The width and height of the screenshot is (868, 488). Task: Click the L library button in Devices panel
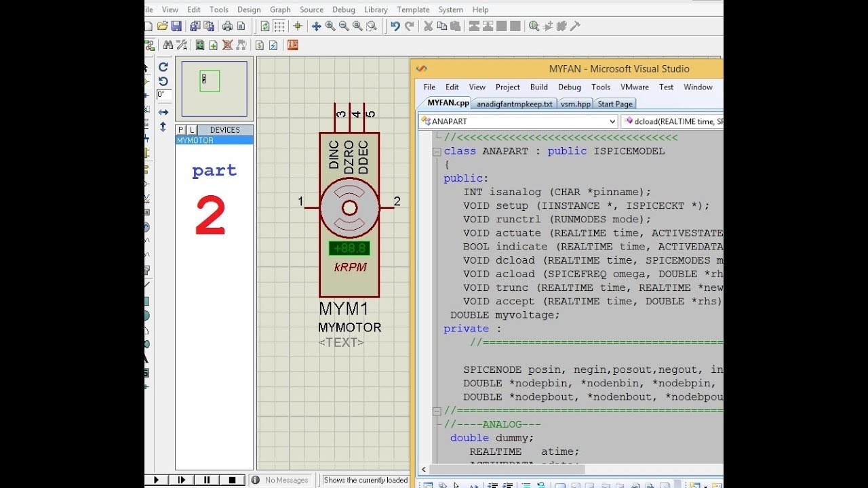[191, 129]
